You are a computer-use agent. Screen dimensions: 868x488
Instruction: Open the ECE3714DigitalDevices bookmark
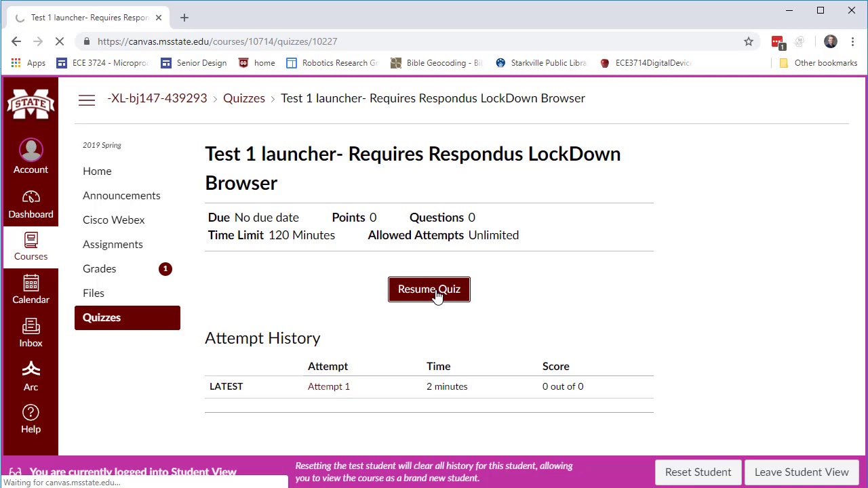pos(646,63)
